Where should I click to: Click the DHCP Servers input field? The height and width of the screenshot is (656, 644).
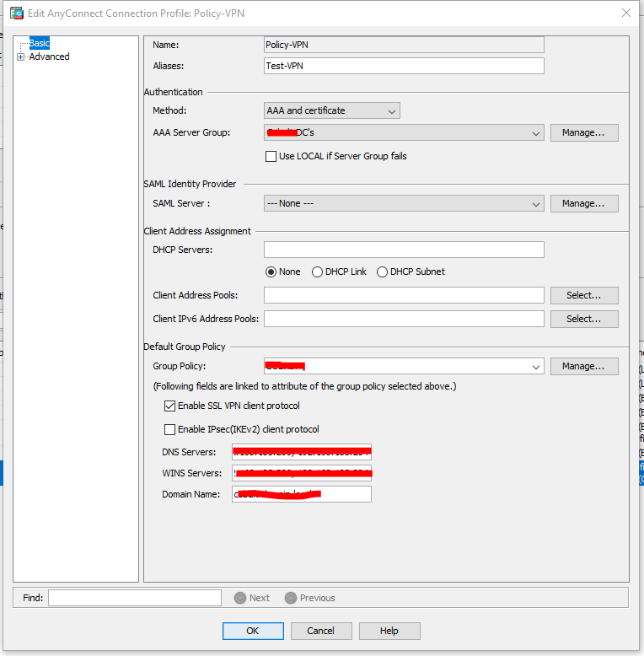click(404, 250)
